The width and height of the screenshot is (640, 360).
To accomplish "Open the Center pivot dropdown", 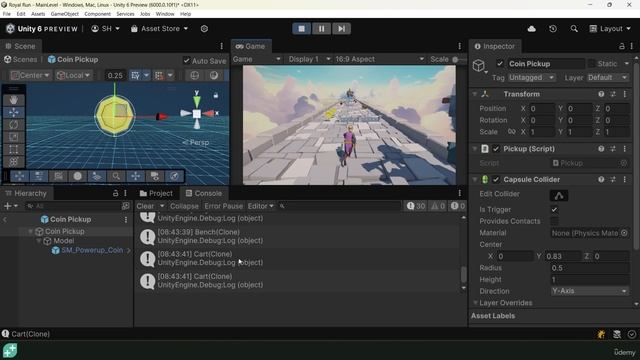I will tap(30, 76).
